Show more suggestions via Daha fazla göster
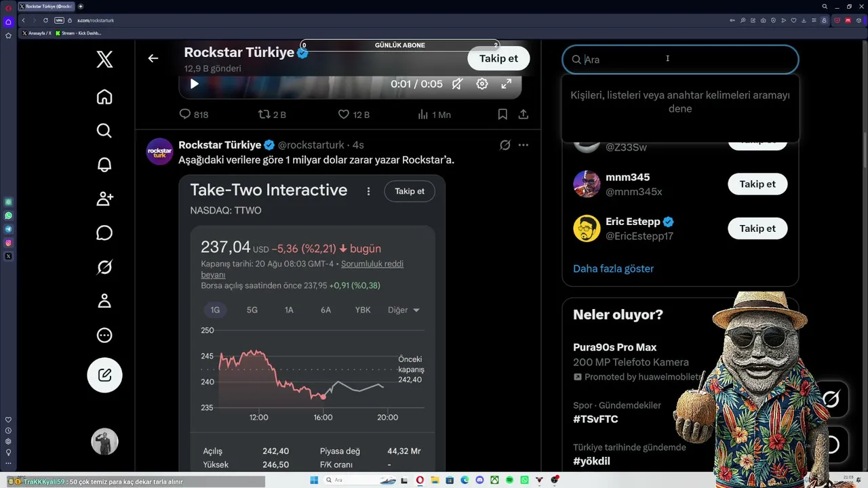This screenshot has height=488, width=868. [x=613, y=268]
